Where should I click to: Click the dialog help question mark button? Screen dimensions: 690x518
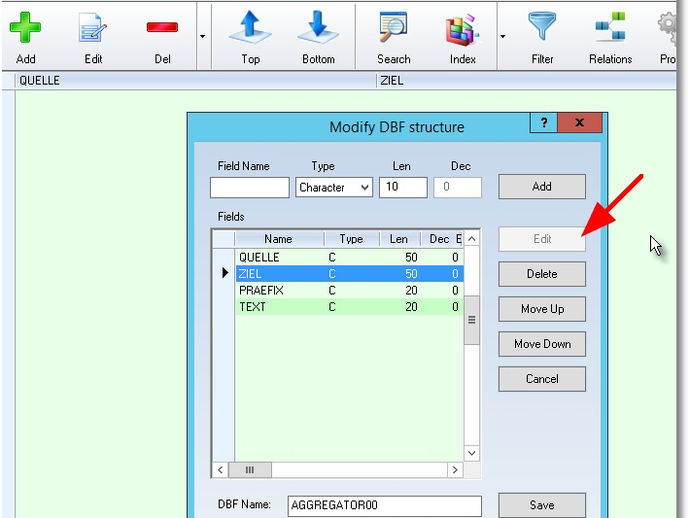(x=544, y=122)
